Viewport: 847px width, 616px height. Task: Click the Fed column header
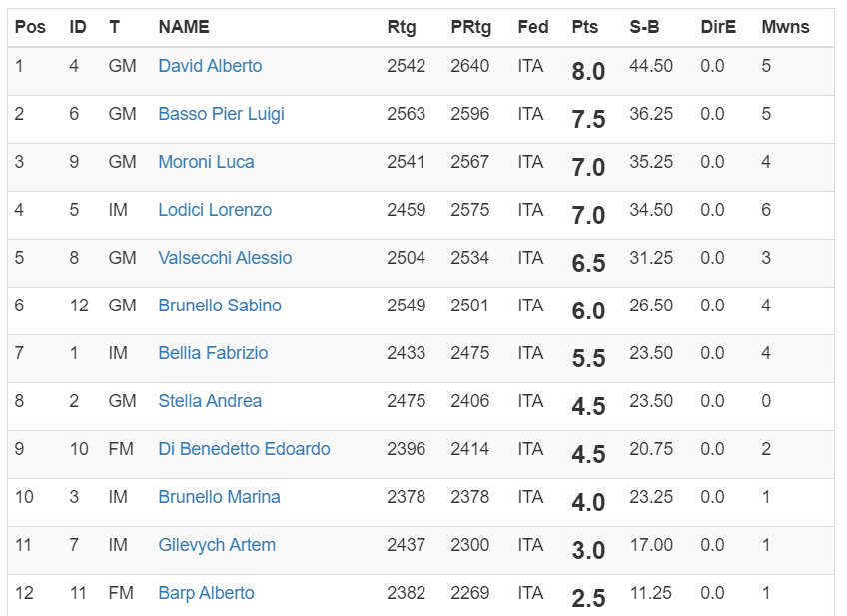click(533, 27)
